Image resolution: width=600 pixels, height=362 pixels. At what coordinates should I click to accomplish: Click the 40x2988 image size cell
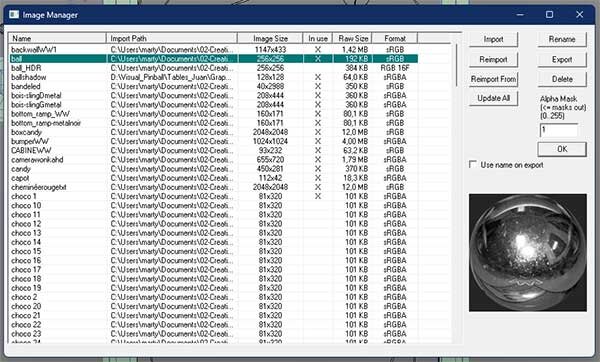click(x=270, y=86)
